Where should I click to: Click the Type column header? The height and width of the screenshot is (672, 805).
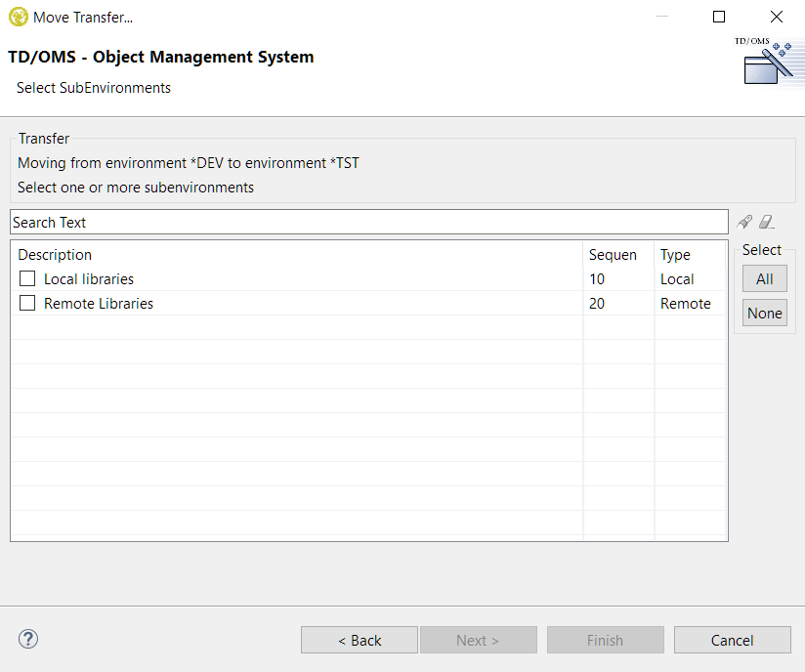click(689, 255)
